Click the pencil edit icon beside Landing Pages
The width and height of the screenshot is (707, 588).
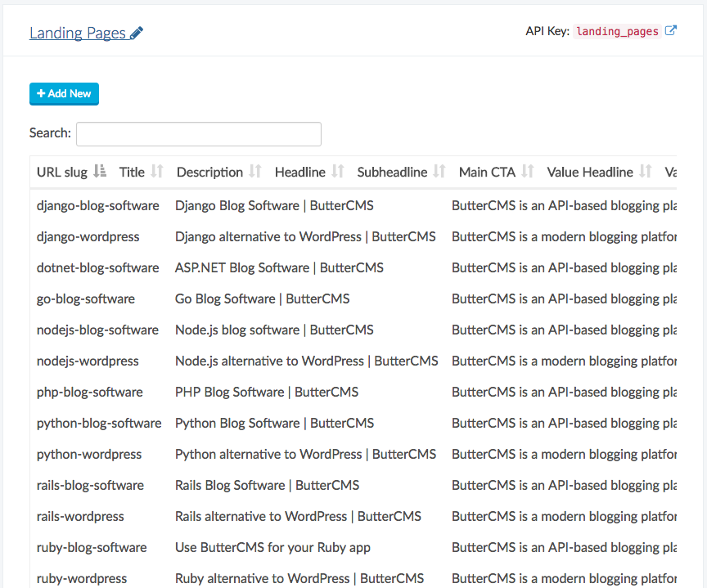tap(137, 33)
